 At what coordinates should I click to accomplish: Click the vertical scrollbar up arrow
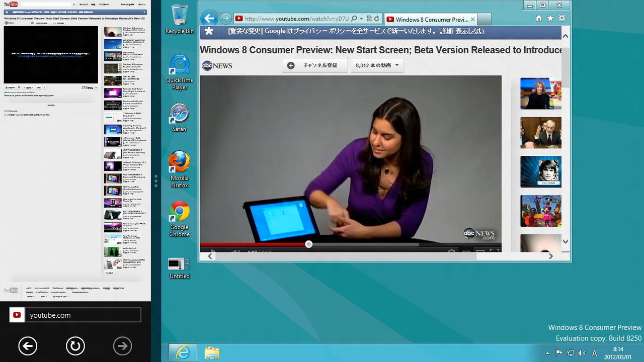(x=566, y=36)
